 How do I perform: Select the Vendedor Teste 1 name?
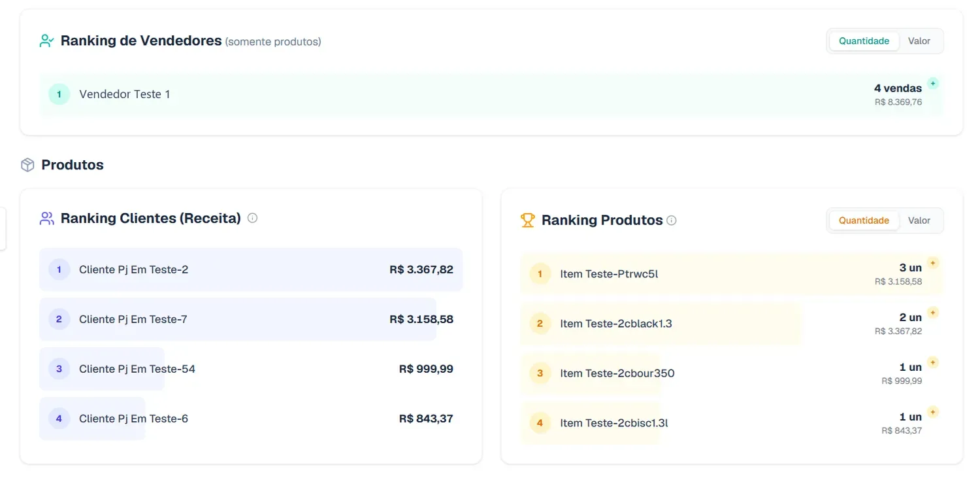point(125,94)
